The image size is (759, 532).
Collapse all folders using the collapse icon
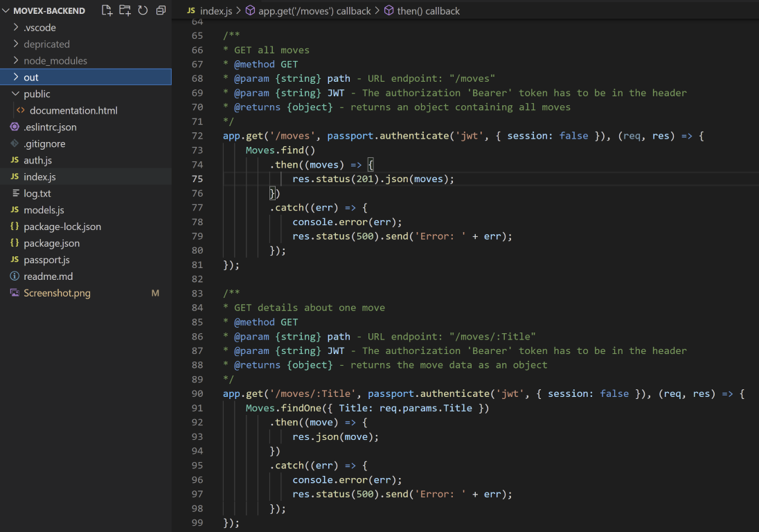pos(161,10)
